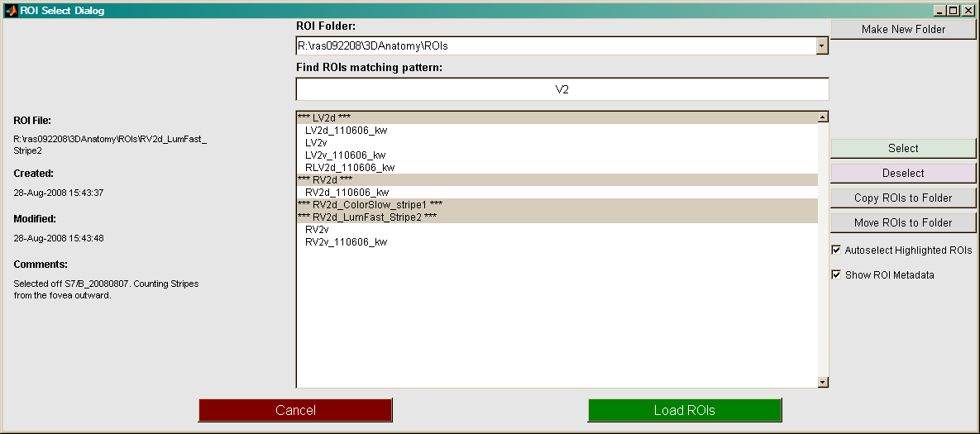Select LV2d_110606_kw in the ROI list
Screen dimensions: 980x434
(346, 131)
